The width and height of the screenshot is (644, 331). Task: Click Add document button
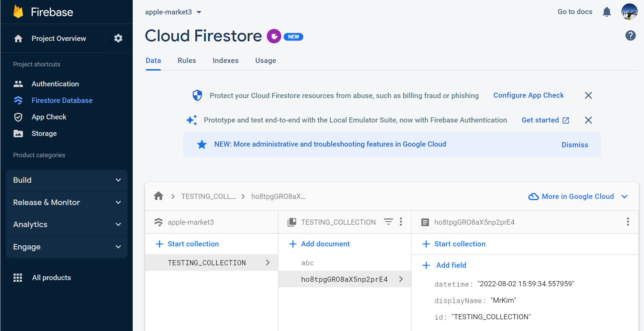tap(319, 244)
